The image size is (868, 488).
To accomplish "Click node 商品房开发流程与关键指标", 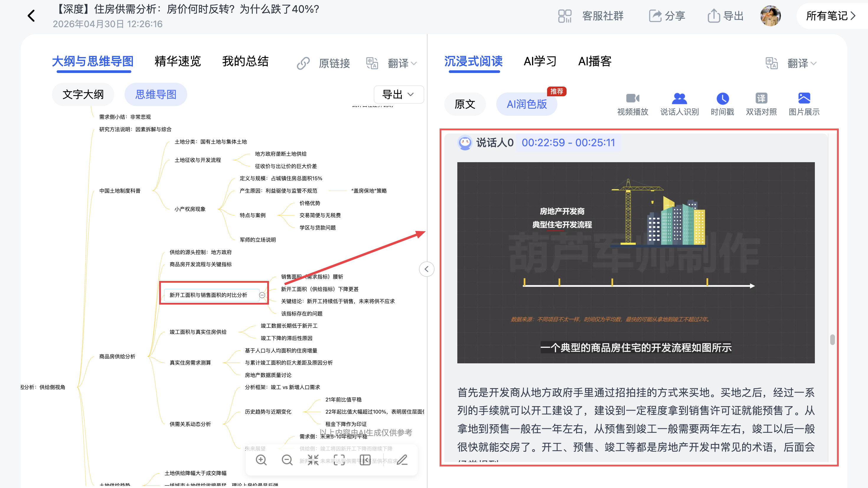I will click(x=201, y=264).
